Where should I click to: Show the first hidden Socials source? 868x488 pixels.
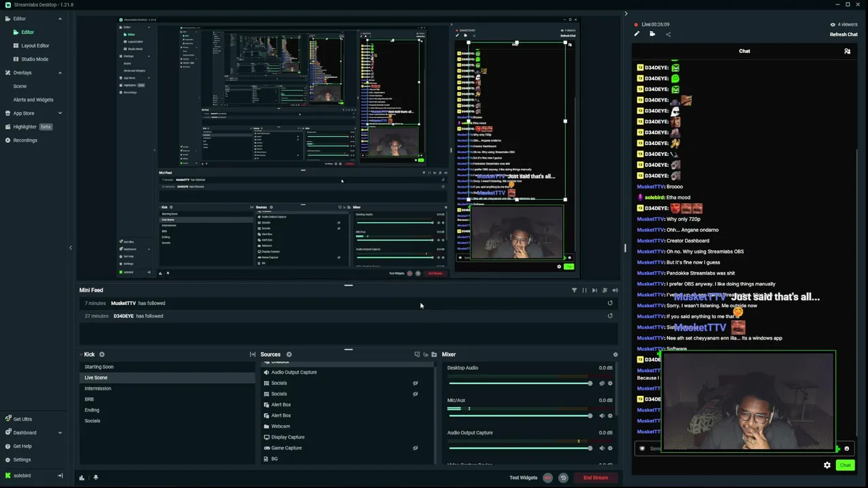click(415, 383)
